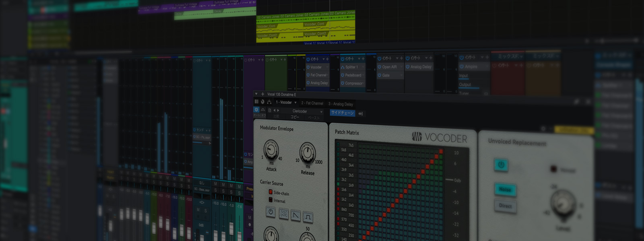
Task: Click the sidechain input arrow icon
Action: click(x=361, y=114)
